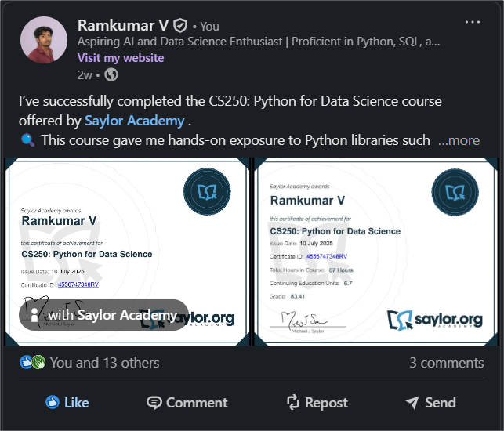
Task: Click the verified shield badge icon
Action: coord(180,25)
